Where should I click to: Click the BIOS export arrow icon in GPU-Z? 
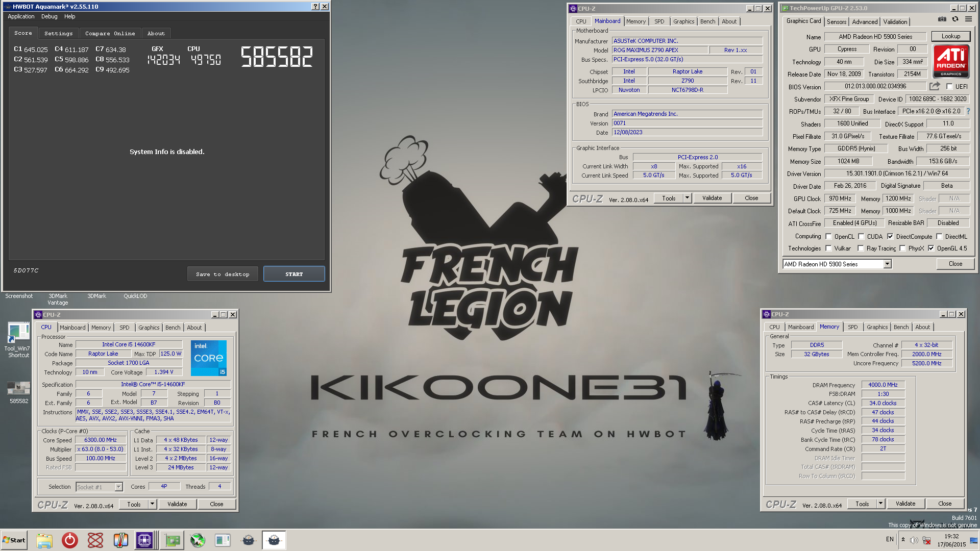click(935, 86)
